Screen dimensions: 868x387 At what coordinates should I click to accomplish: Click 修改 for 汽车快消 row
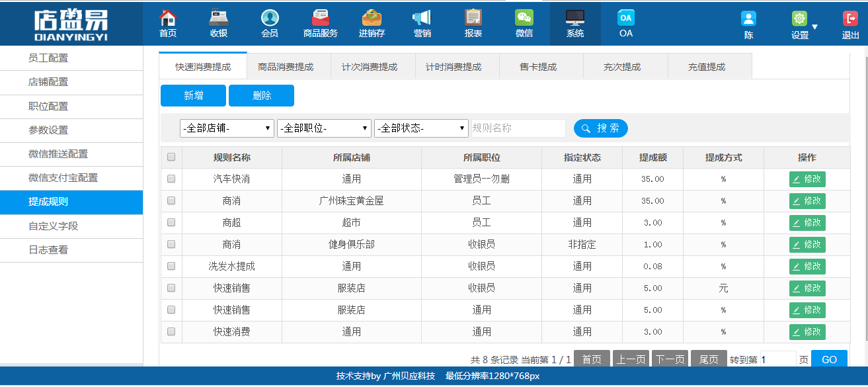point(807,179)
